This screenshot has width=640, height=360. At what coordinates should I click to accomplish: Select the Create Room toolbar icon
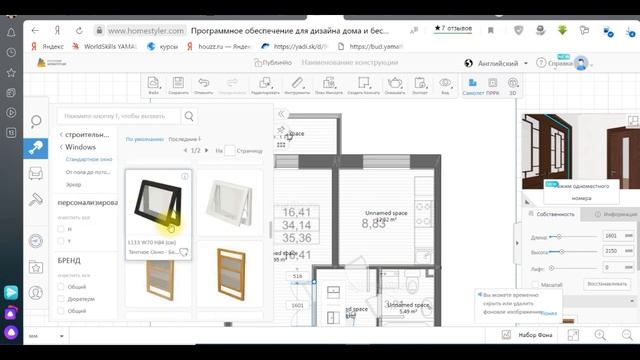[x=363, y=85]
